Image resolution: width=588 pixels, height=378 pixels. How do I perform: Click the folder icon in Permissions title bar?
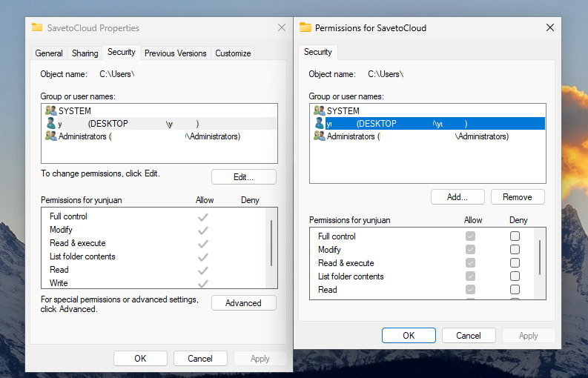pyautogui.click(x=305, y=27)
